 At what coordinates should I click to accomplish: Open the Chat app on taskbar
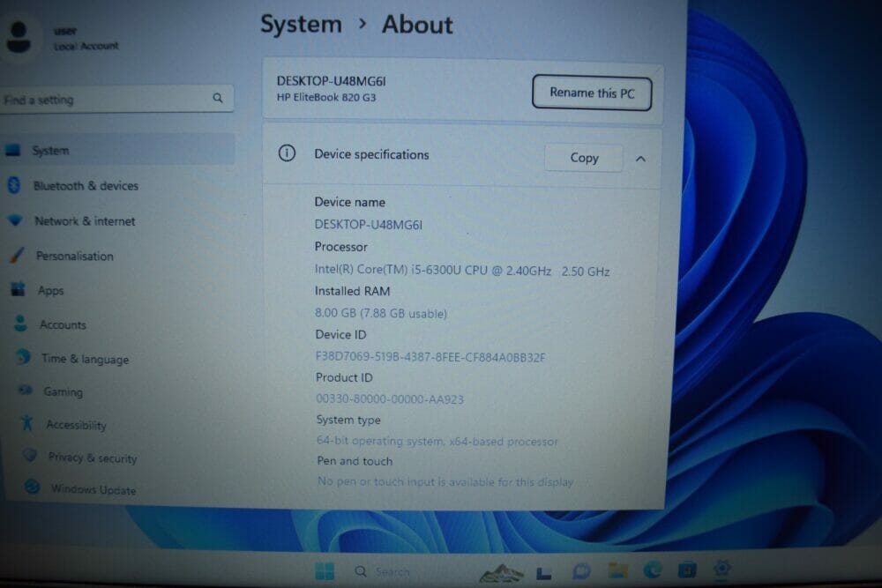581,572
